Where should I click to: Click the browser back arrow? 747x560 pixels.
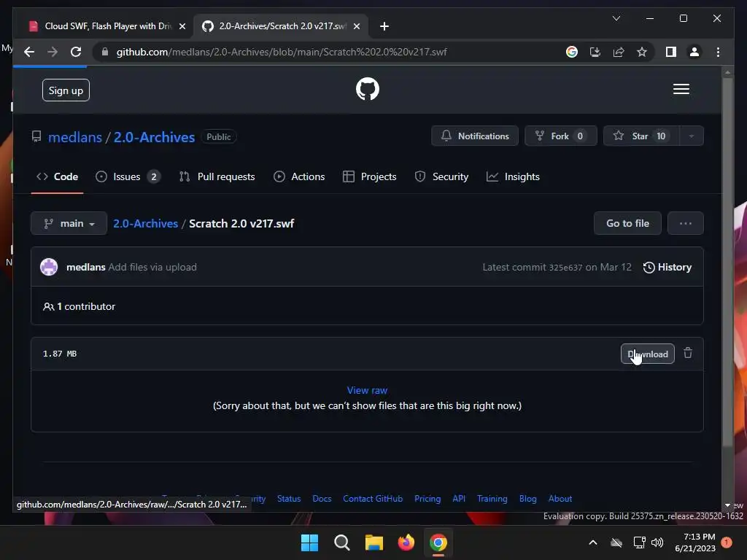[29, 52]
